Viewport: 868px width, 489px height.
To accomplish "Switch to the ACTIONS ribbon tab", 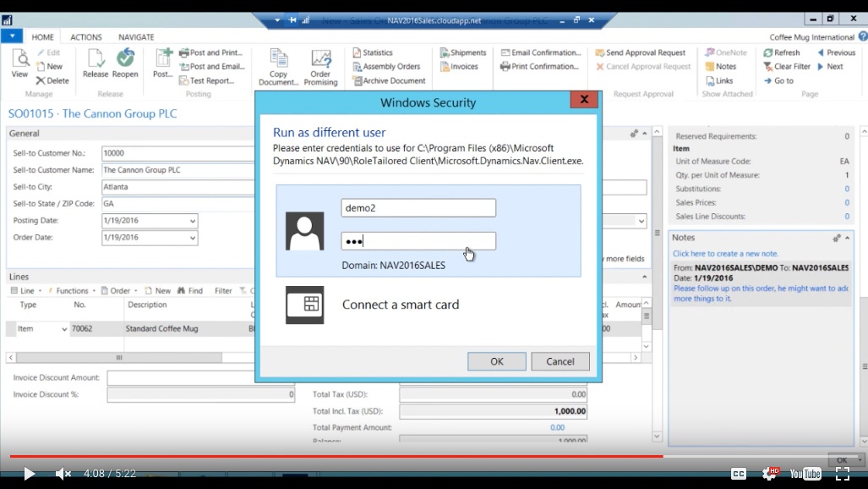I will [88, 36].
